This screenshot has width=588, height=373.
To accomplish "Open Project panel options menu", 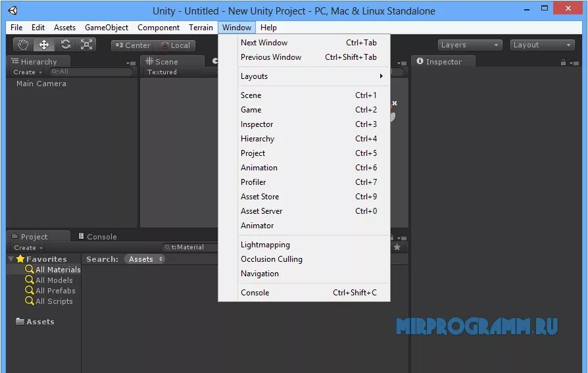I will 402,238.
